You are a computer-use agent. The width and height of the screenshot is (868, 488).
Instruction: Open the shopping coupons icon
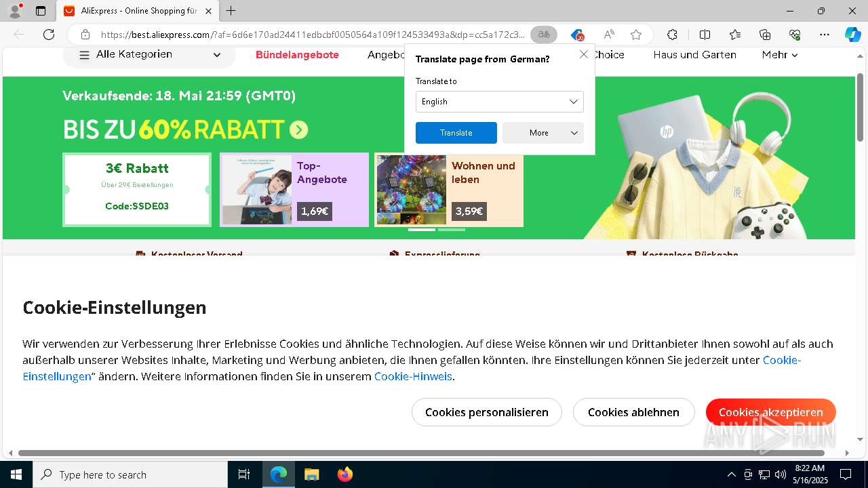(x=577, y=35)
